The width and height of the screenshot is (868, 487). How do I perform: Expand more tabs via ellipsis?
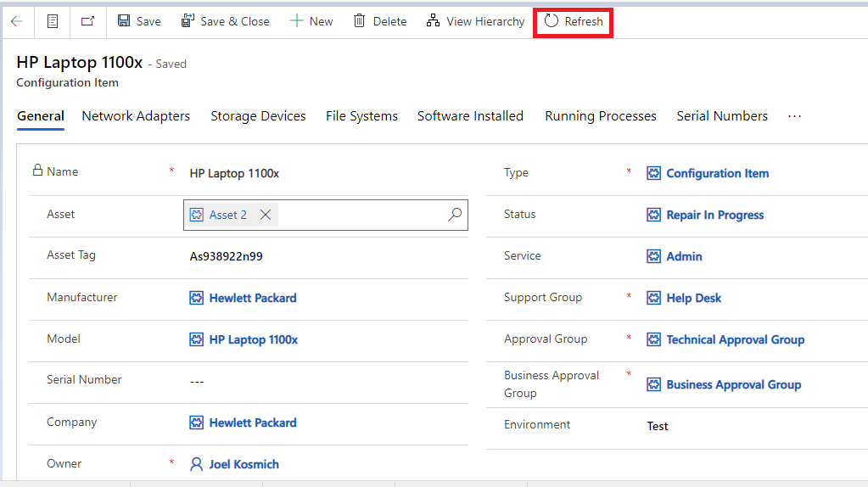click(794, 116)
